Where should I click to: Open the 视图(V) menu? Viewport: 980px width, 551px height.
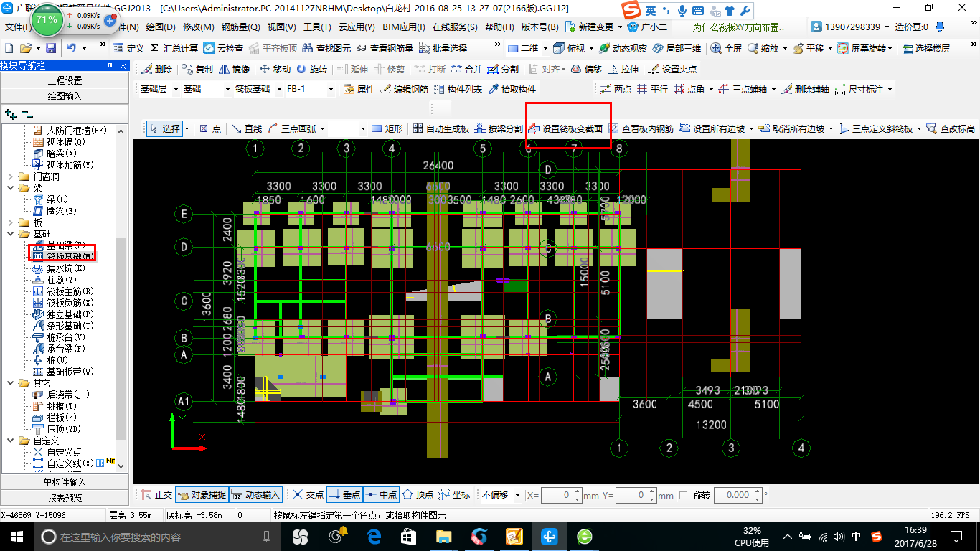pyautogui.click(x=281, y=27)
